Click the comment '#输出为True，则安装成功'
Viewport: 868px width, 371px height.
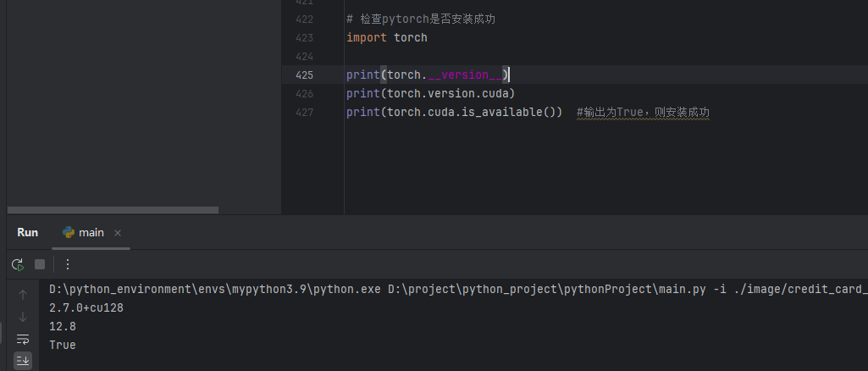coord(643,113)
